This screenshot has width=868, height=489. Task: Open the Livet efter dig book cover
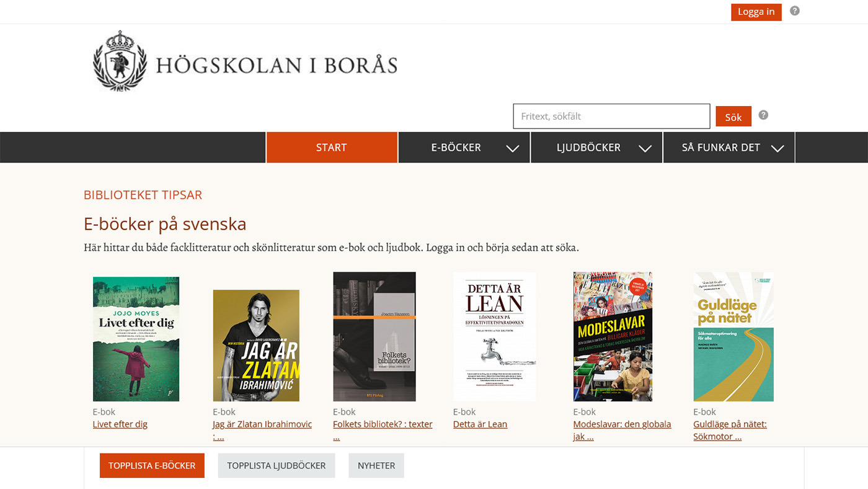point(136,339)
